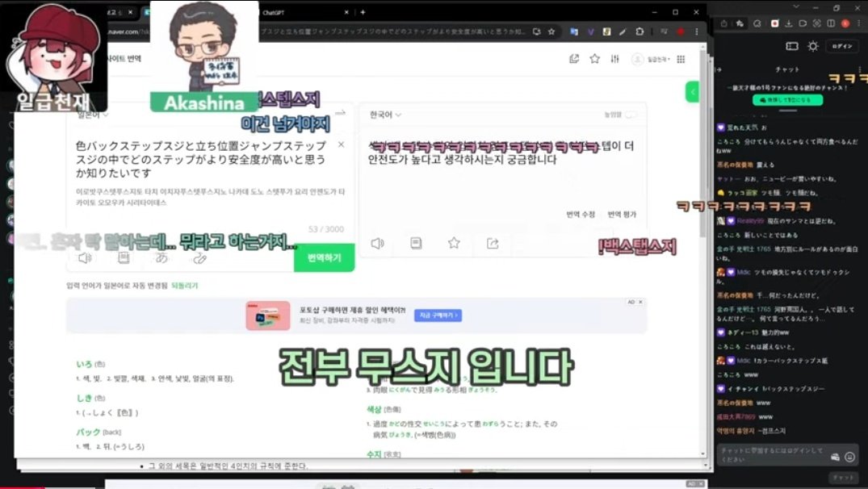This screenshot has width=868, height=489.
Task: Open the 사이트 번역 website translation tab
Action: click(x=124, y=58)
